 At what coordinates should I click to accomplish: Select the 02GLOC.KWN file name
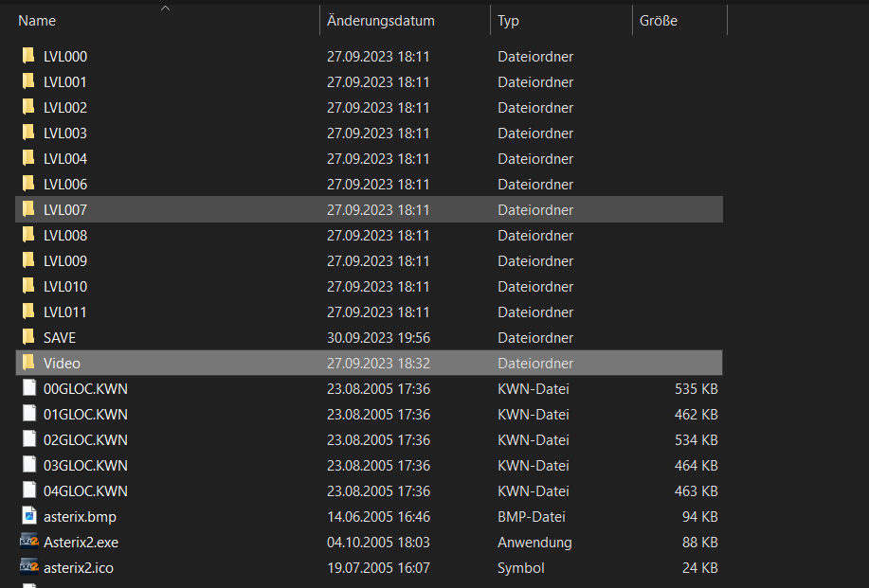pyautogui.click(x=86, y=440)
